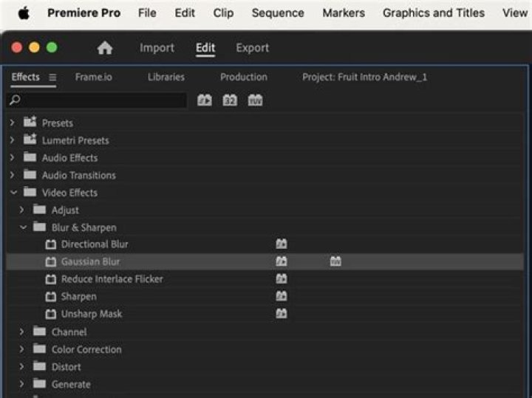Collapse the Video Effects folder
This screenshot has height=398, width=532.
[13, 193]
